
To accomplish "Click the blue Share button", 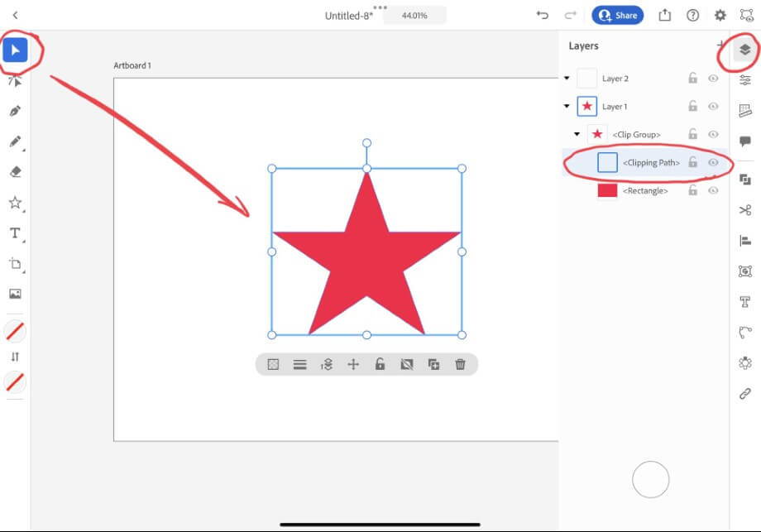I will point(617,15).
